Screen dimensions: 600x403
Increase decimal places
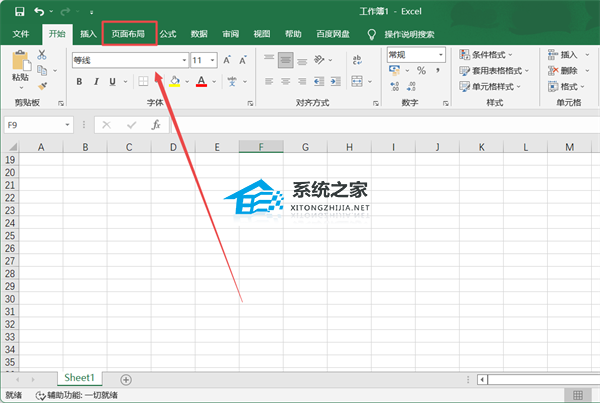click(x=395, y=86)
